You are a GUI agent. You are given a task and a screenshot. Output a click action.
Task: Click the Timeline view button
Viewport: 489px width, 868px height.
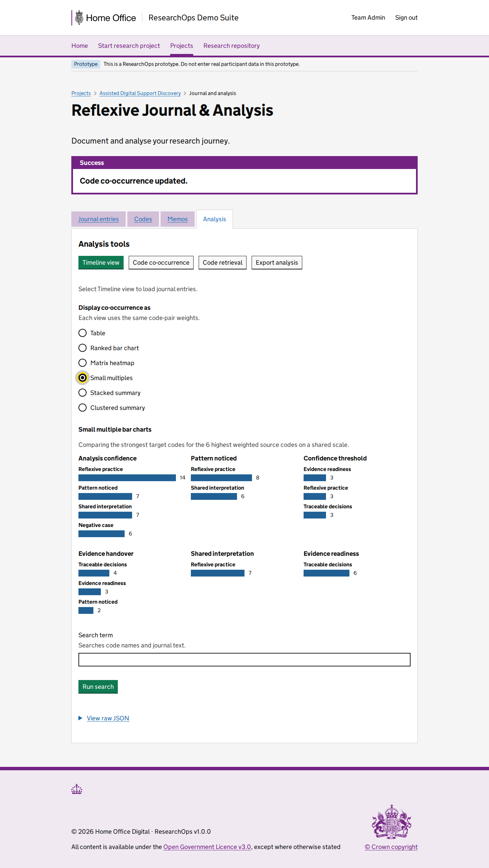click(101, 263)
